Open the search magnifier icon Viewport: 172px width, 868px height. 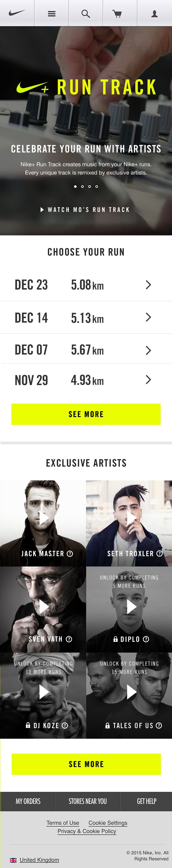86,14
